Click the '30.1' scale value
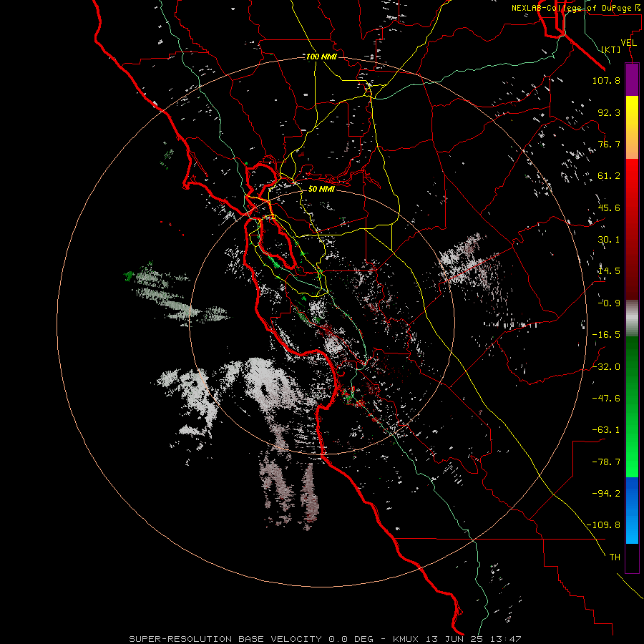The height and width of the screenshot is (644, 644). click(x=609, y=240)
